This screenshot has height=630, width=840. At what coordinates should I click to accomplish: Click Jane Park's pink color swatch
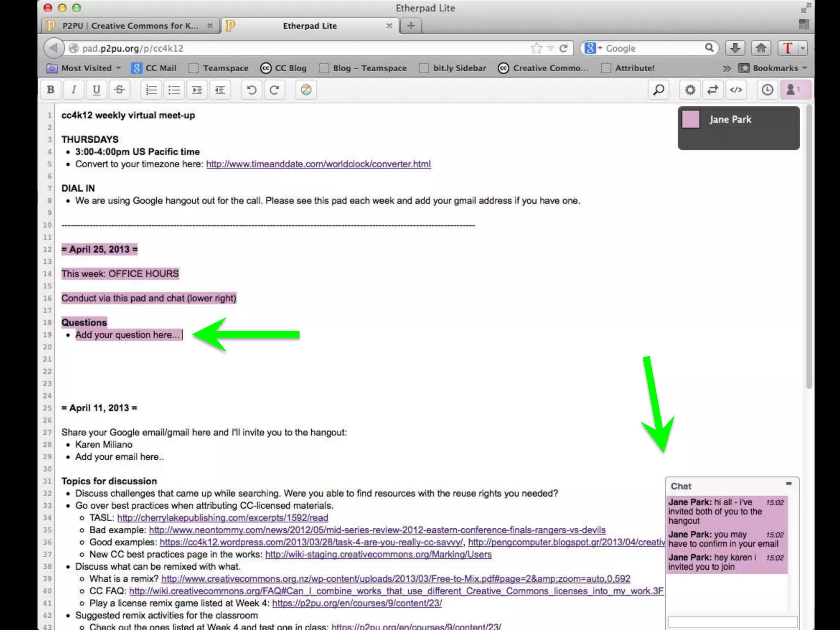tap(691, 119)
